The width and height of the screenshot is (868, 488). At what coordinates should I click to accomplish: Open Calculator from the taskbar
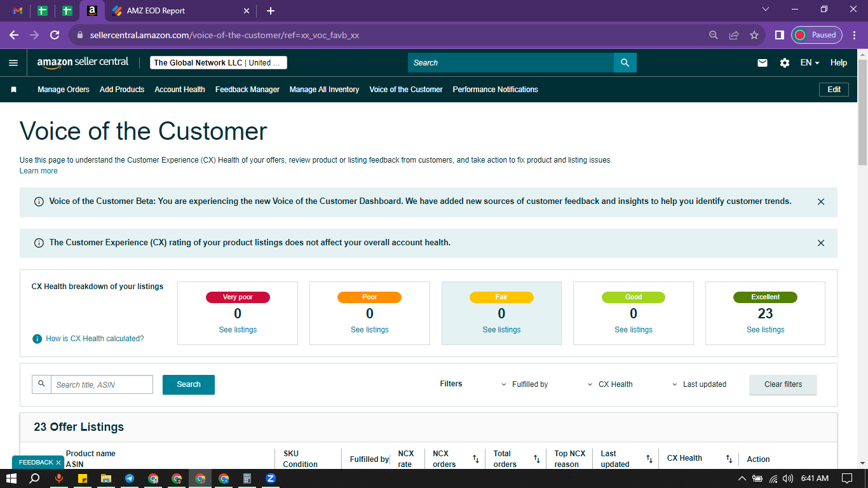pyautogui.click(x=247, y=478)
